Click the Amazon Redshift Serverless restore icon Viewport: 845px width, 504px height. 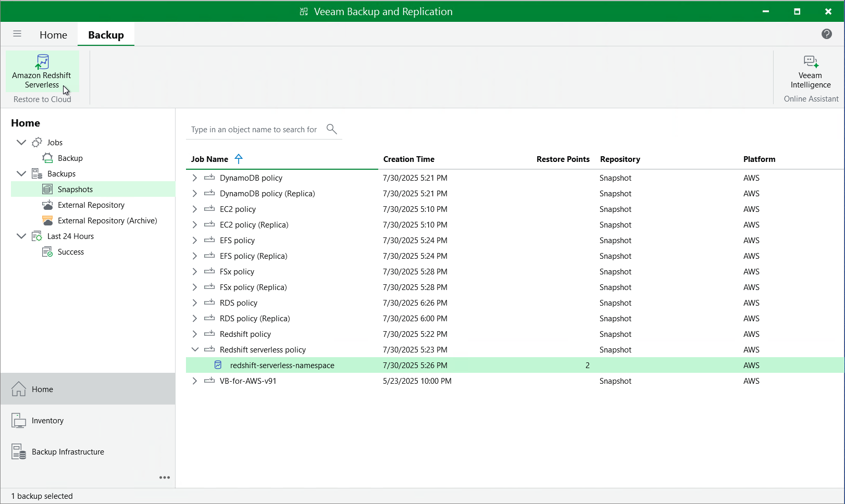coord(42,62)
